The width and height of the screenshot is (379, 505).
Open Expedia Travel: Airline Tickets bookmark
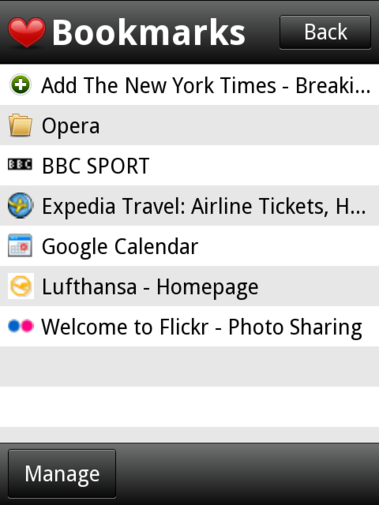189,206
